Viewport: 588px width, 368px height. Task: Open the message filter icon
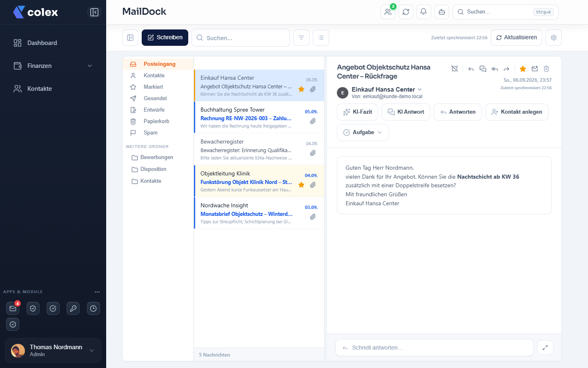pos(301,38)
